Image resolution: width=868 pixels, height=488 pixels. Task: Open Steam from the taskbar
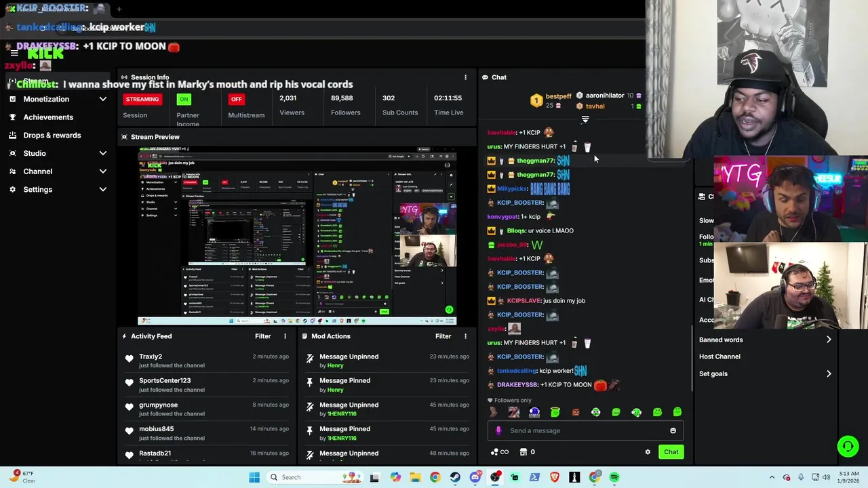point(455,477)
